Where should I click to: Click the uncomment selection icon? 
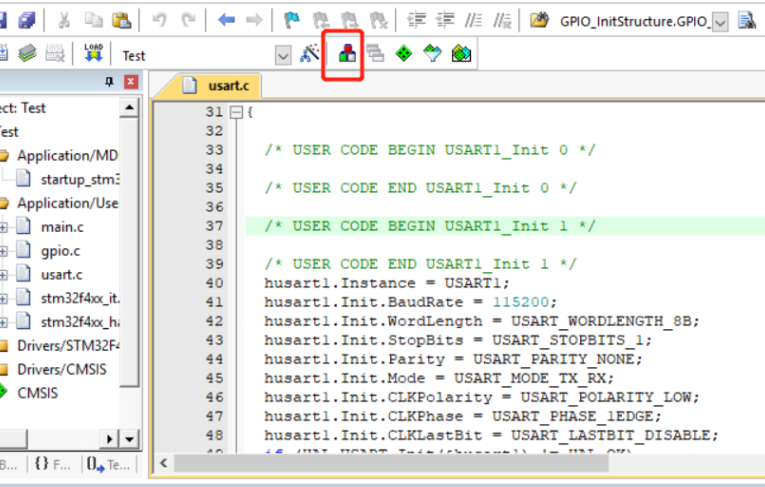(502, 20)
